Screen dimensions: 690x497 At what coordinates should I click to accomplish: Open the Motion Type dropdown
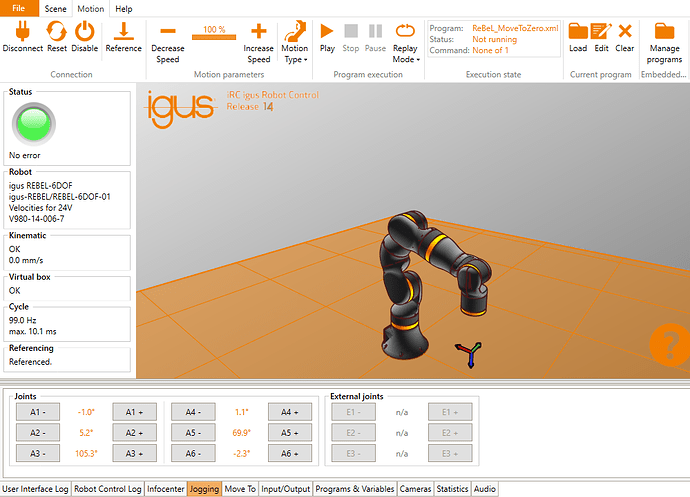[295, 42]
